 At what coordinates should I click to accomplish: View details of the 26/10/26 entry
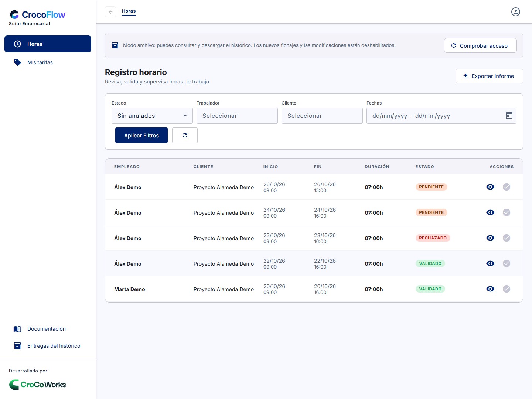(x=490, y=187)
